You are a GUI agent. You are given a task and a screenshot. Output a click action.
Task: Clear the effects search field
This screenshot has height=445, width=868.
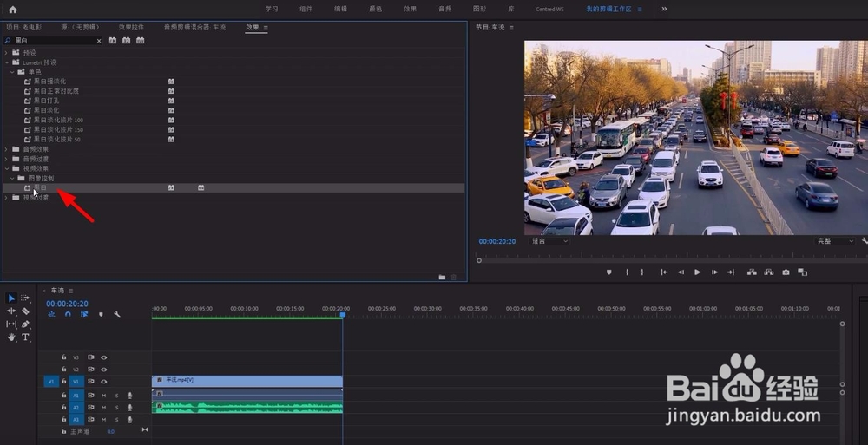click(x=99, y=41)
